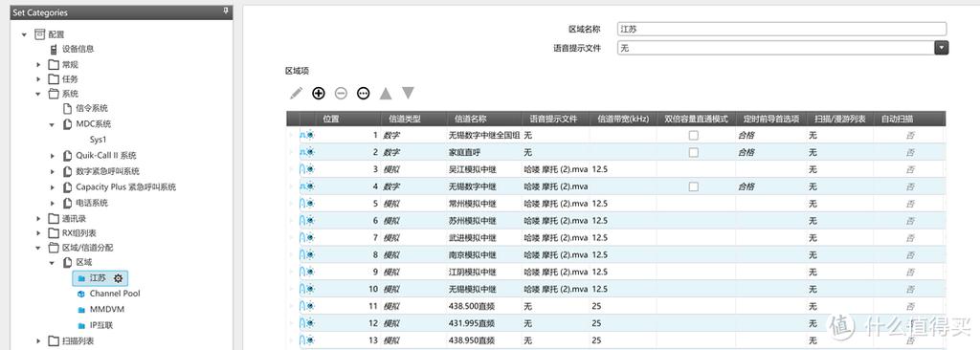Click the document icon beside 信令系统
980x350 pixels.
[x=68, y=108]
